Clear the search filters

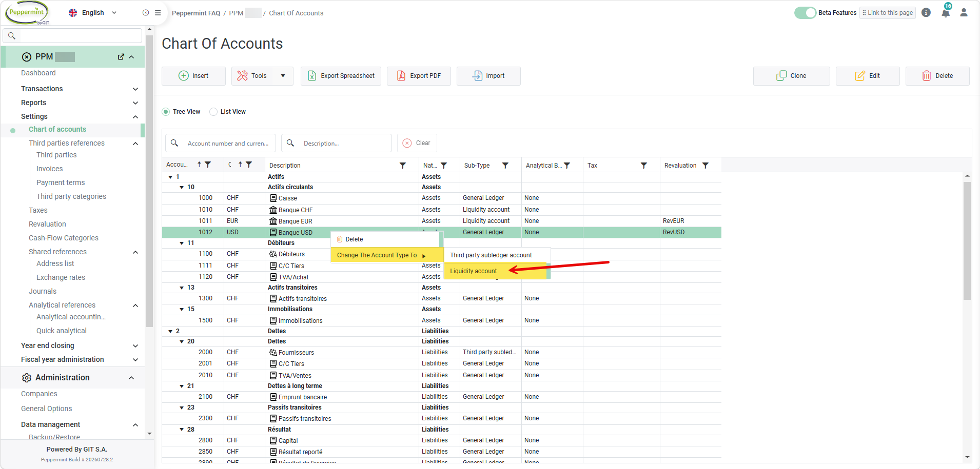(x=417, y=143)
